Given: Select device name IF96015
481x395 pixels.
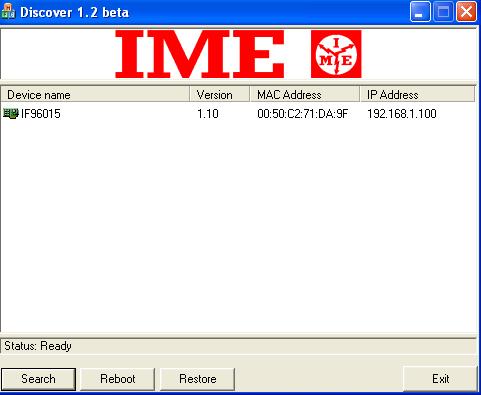Looking at the screenshot, I should click(41, 114).
